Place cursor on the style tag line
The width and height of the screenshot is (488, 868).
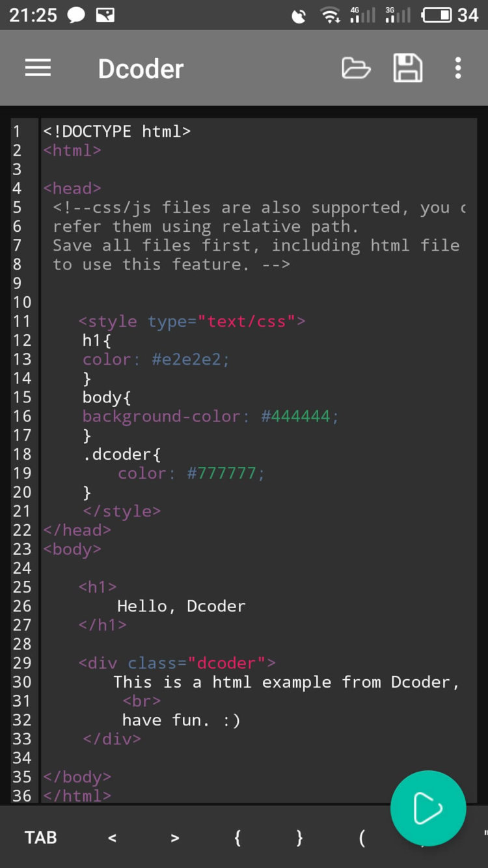191,322
